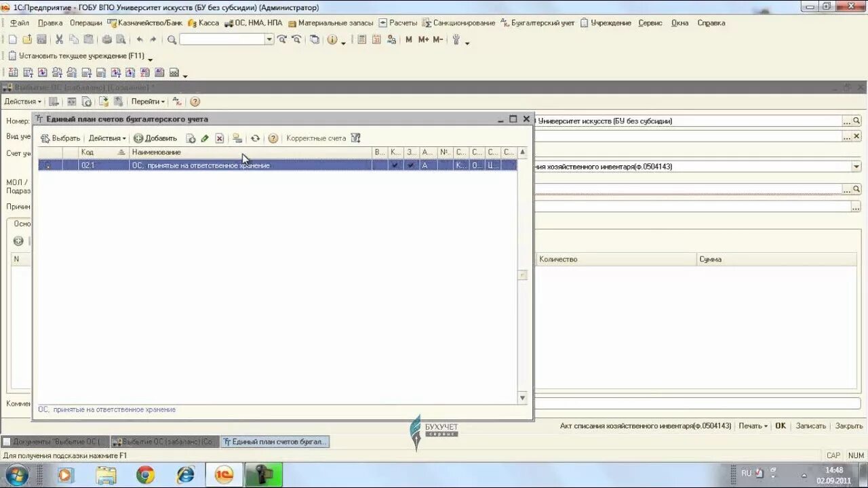Click the help question icon in document toolbar
Screen dimensions: 868x488
pyautogui.click(x=195, y=102)
